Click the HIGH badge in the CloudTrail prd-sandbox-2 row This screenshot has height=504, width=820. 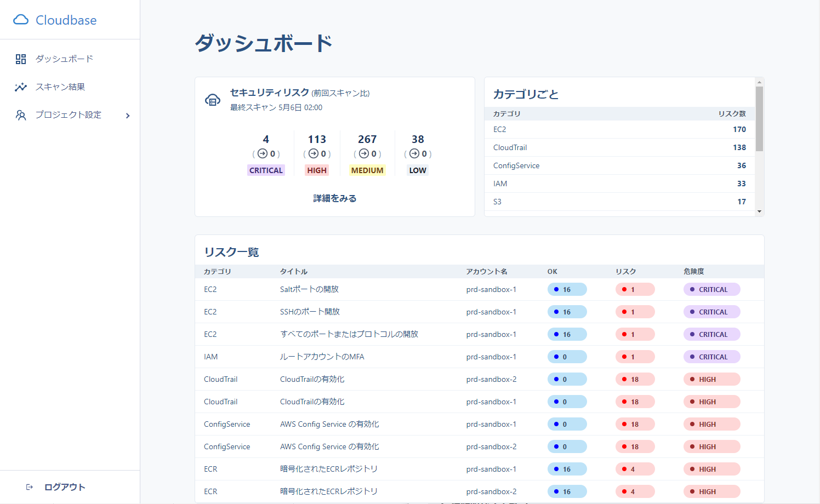pos(712,379)
